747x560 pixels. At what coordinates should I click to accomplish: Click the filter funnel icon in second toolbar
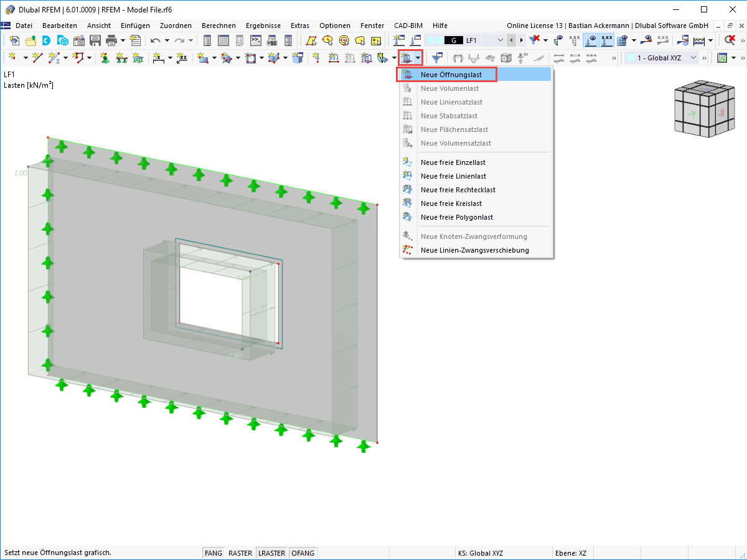[x=438, y=58]
